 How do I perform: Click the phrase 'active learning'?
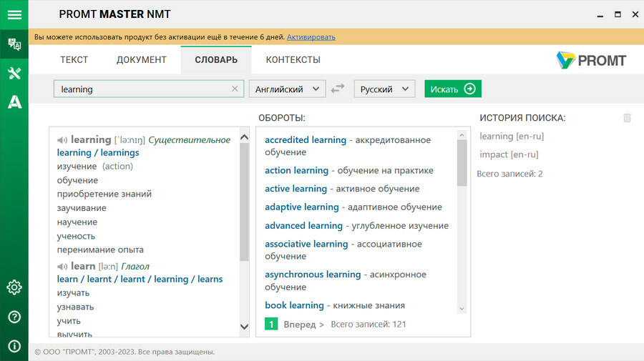point(296,189)
